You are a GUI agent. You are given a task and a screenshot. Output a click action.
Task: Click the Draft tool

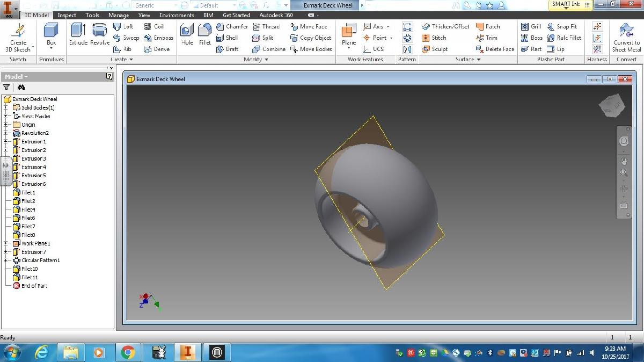click(x=227, y=49)
